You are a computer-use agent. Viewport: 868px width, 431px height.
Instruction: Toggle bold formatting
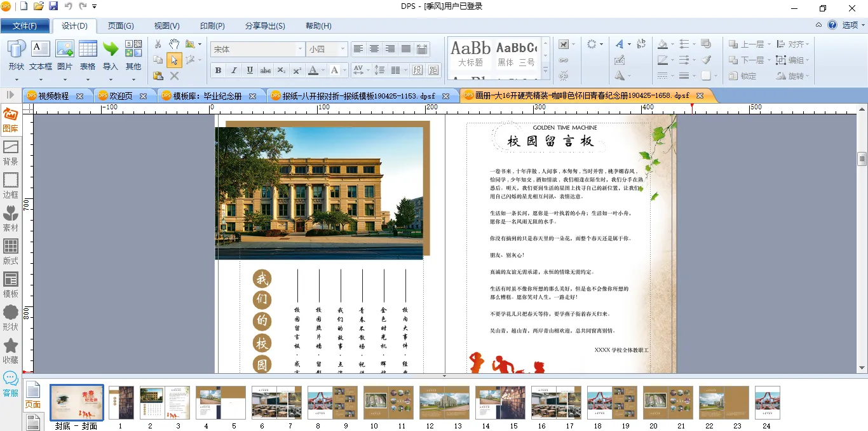tap(218, 70)
